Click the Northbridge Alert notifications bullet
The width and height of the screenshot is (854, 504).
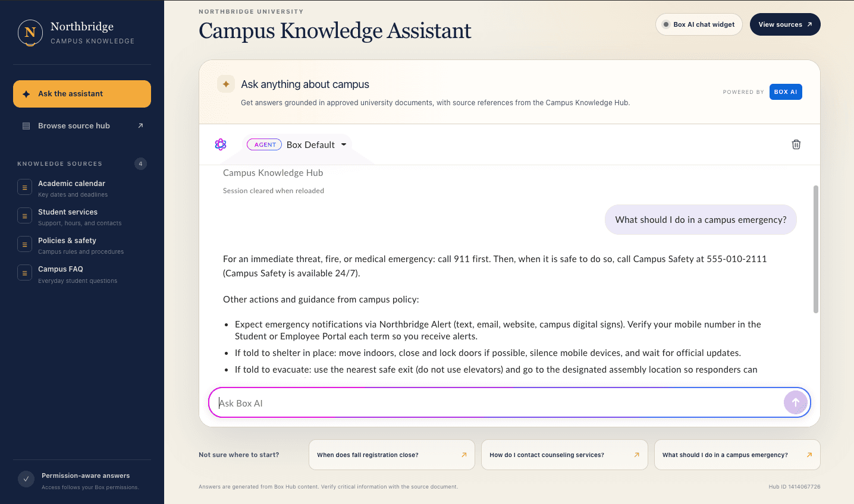click(x=498, y=330)
